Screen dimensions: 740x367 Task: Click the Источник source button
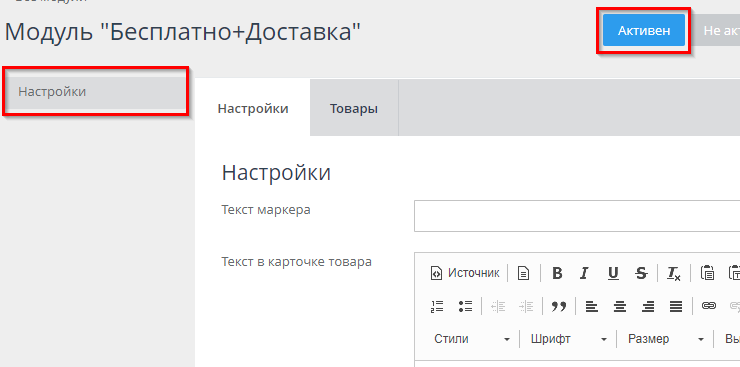click(465, 273)
